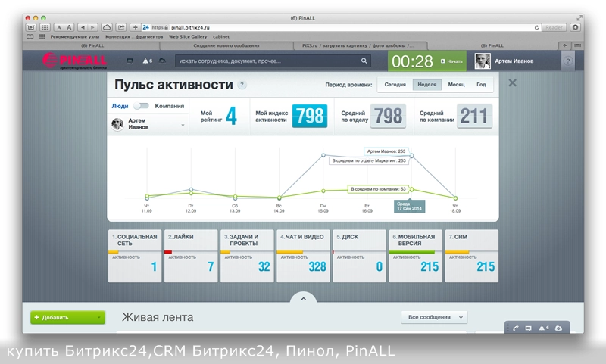Show help next to Пульс активности title

(242, 85)
